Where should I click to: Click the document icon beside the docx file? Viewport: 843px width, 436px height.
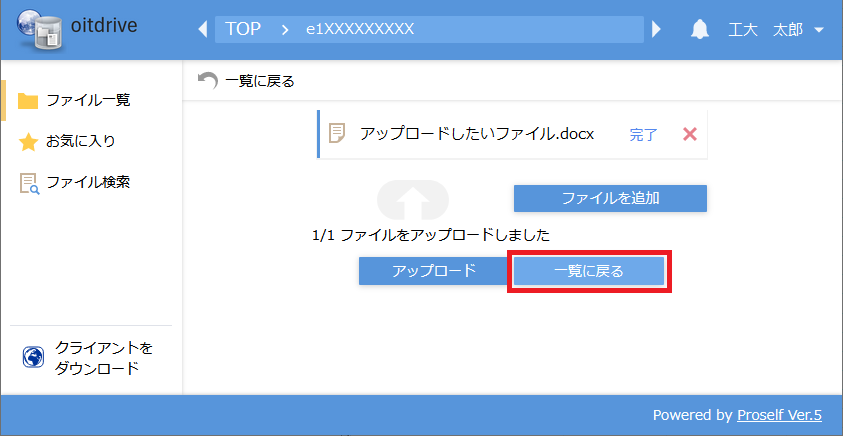[338, 134]
